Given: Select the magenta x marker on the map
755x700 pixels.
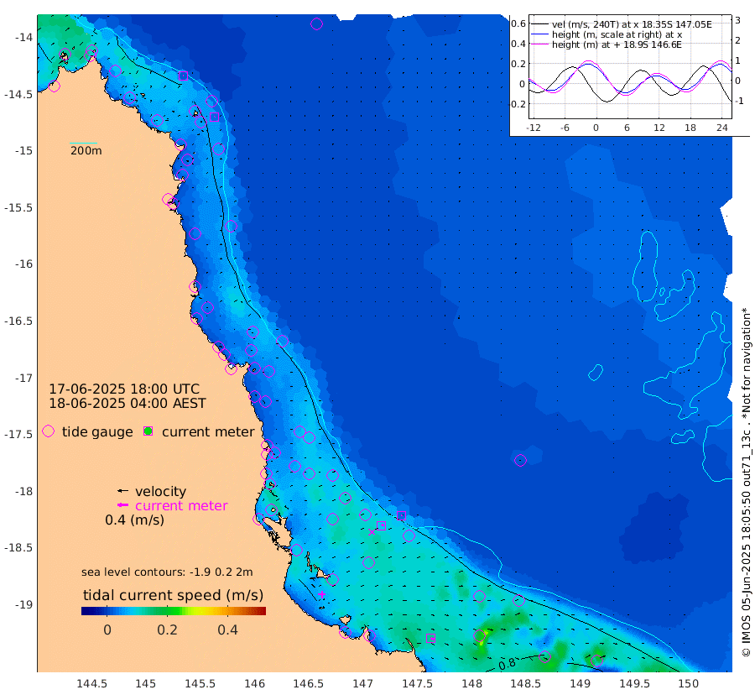Looking at the screenshot, I should pyautogui.click(x=372, y=532).
